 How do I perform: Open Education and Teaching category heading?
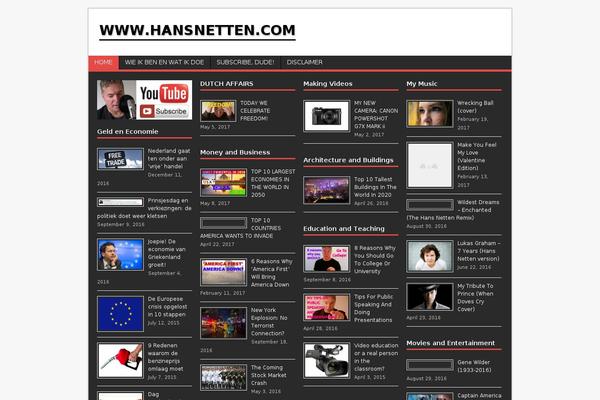[344, 229]
